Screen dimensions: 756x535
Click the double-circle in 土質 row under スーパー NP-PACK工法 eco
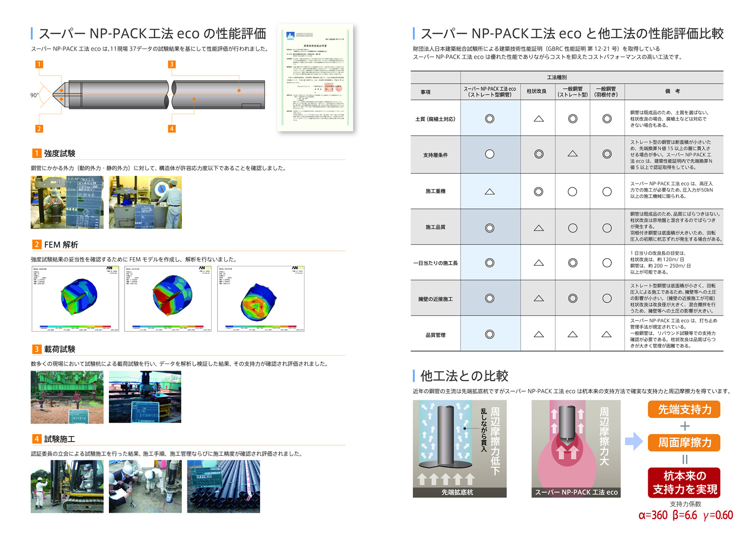tap(489, 119)
